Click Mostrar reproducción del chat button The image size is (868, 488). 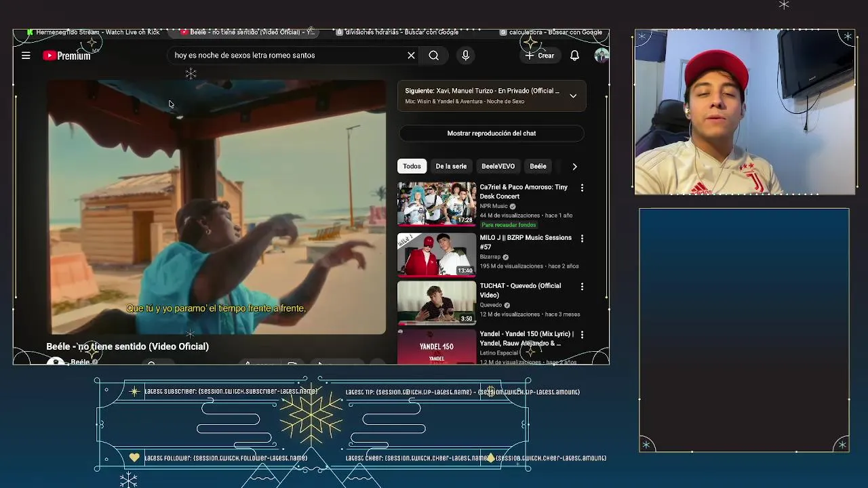tap(492, 134)
